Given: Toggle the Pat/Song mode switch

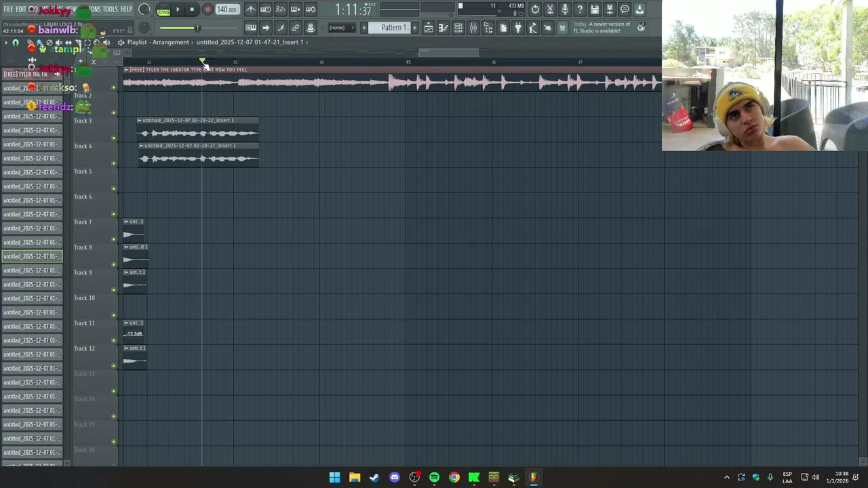Looking at the screenshot, I should click(x=163, y=9).
